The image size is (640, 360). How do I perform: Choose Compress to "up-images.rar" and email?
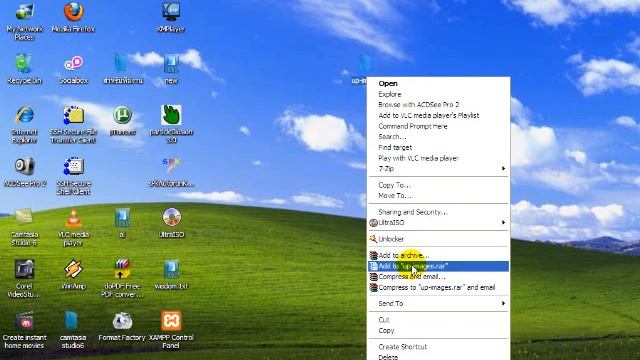coord(439,287)
